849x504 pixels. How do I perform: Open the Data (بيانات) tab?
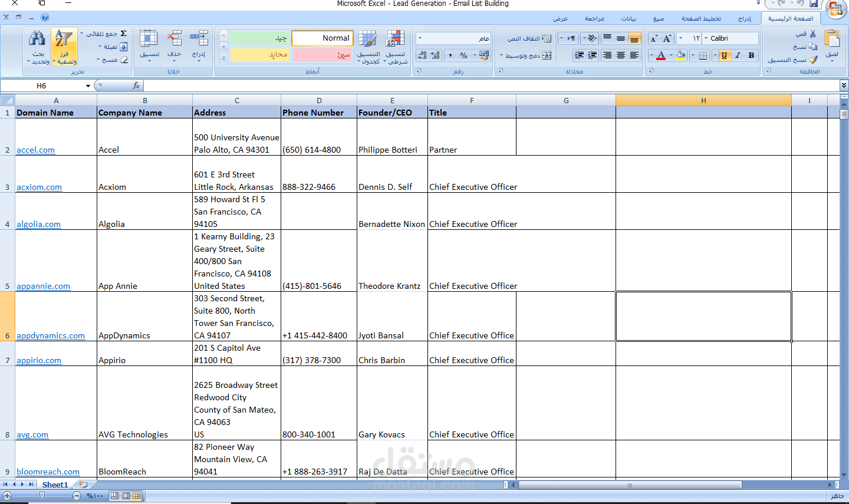(x=629, y=18)
